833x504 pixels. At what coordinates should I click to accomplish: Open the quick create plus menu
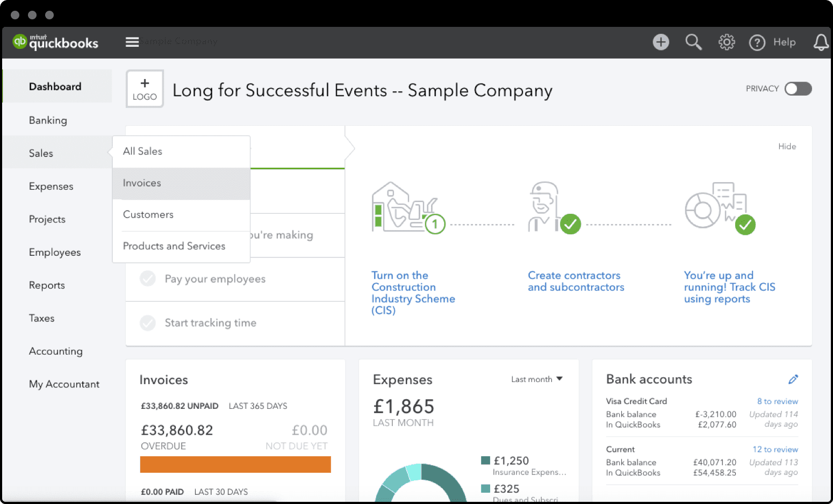[660, 42]
